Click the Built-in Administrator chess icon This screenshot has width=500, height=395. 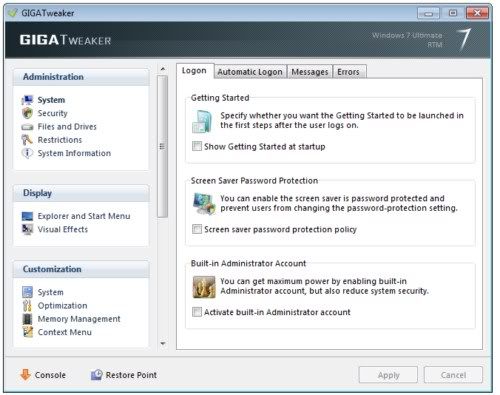tap(204, 287)
